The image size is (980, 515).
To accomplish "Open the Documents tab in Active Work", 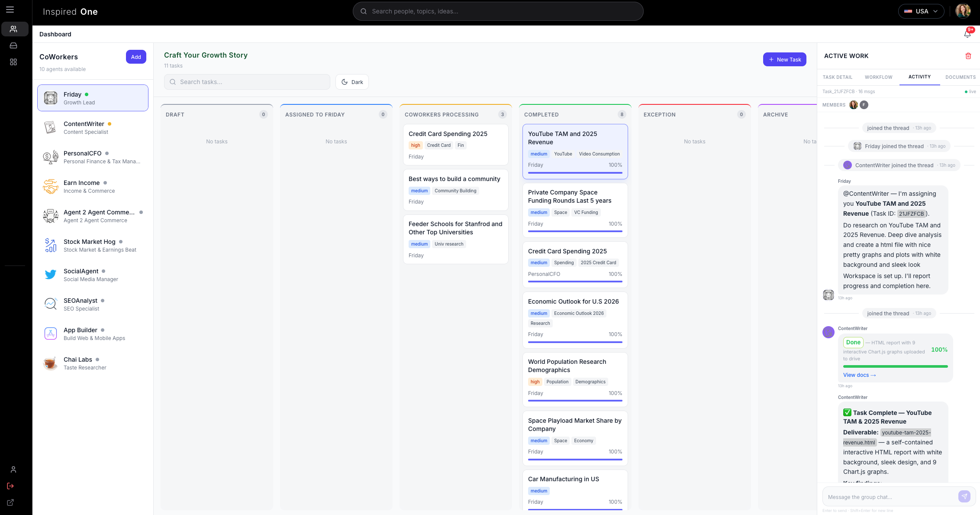I will (961, 77).
